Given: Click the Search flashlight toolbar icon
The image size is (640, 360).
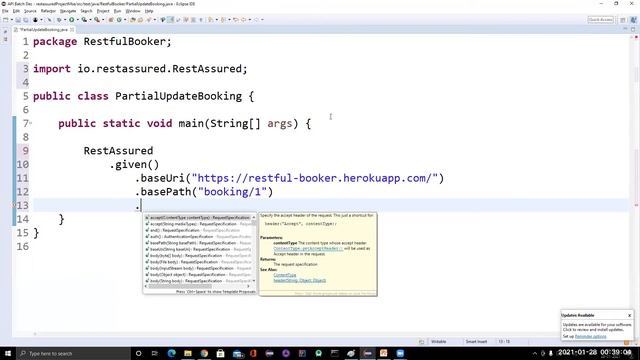Looking at the screenshot, I should click(149, 20).
